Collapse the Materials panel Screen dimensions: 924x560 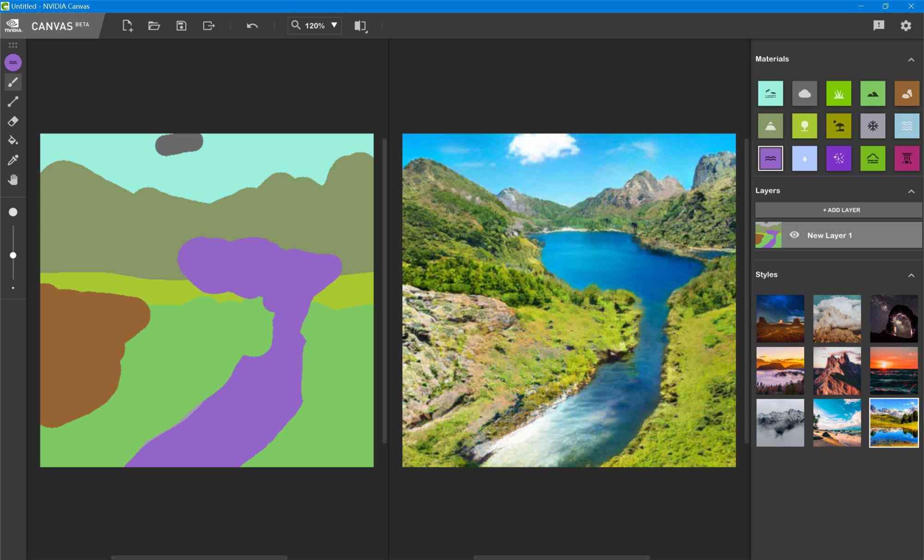tap(913, 59)
